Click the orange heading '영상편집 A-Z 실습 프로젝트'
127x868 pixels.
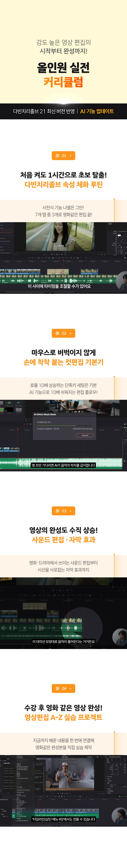(63, 717)
